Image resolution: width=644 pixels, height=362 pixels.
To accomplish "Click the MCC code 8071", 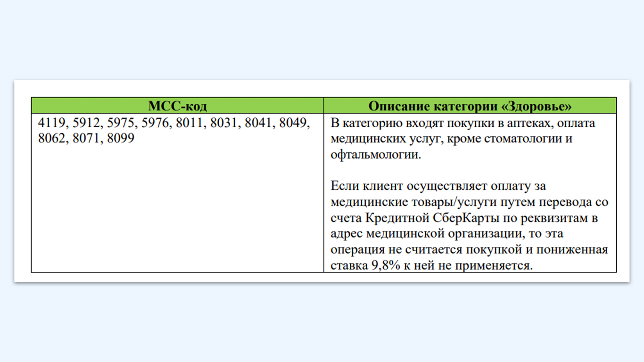I will (86, 139).
